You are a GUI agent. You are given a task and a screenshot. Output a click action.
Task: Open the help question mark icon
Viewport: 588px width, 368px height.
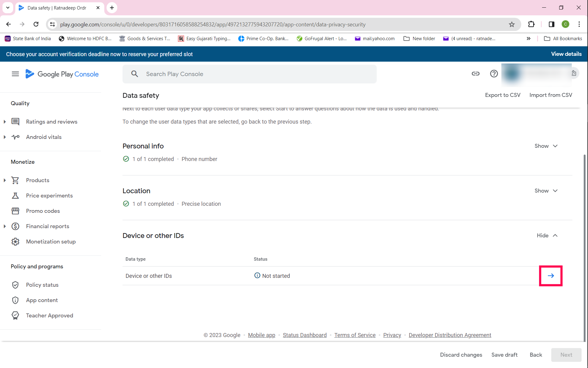pyautogui.click(x=494, y=74)
